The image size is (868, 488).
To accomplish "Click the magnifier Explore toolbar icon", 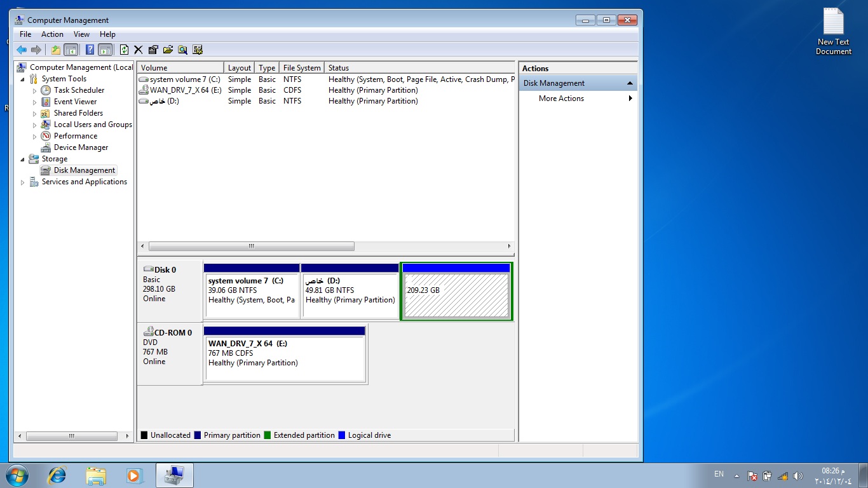I will (x=183, y=50).
